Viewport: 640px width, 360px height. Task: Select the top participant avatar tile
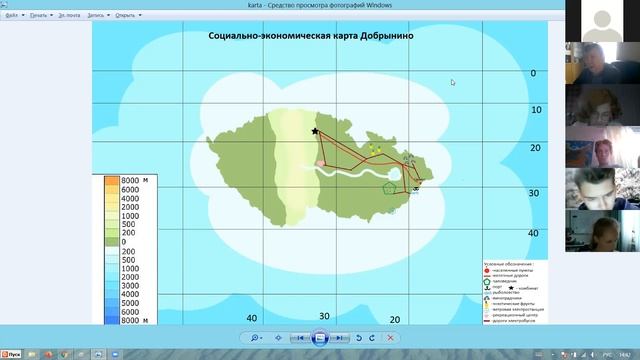(x=602, y=21)
